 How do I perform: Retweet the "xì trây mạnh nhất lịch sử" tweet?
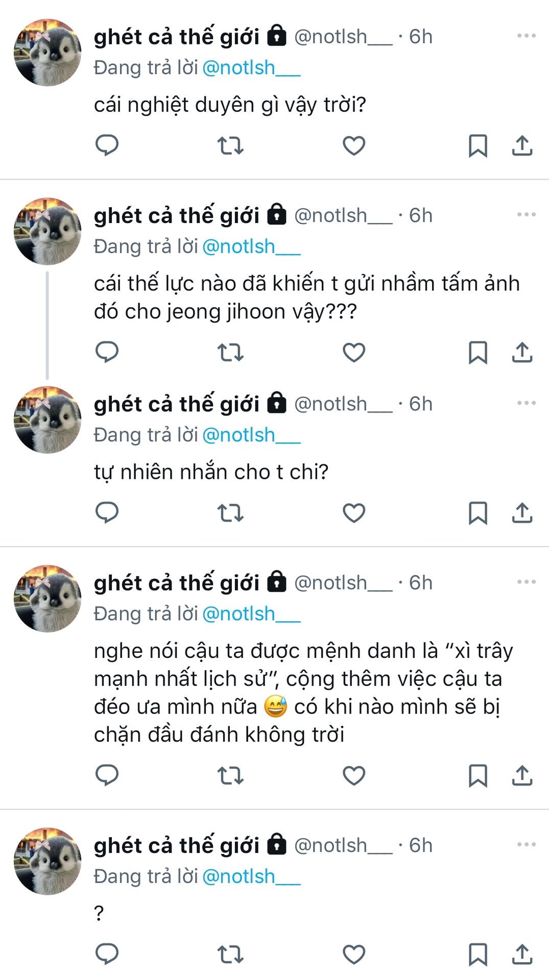tap(230, 776)
